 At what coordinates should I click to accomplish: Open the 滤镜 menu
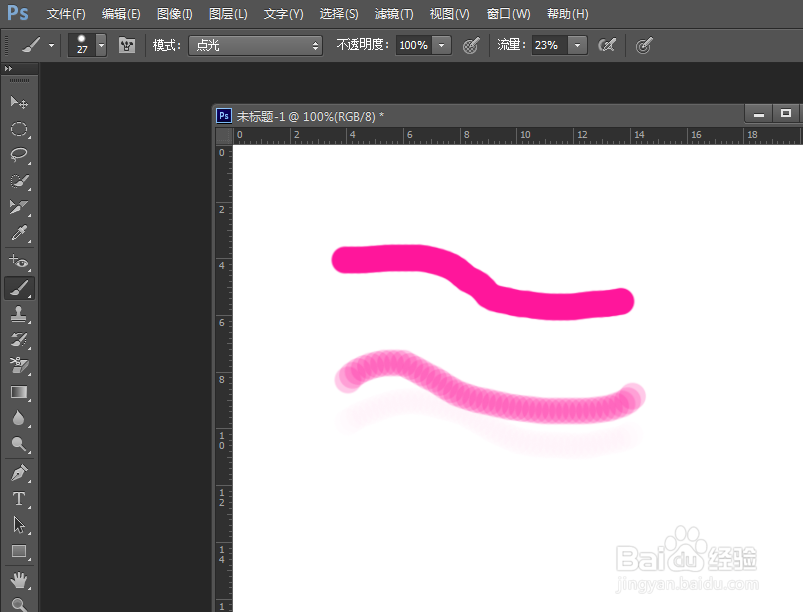(x=393, y=13)
